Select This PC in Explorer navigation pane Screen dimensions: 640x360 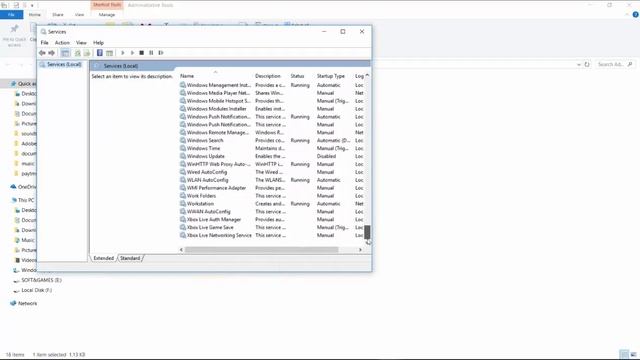tap(22, 200)
